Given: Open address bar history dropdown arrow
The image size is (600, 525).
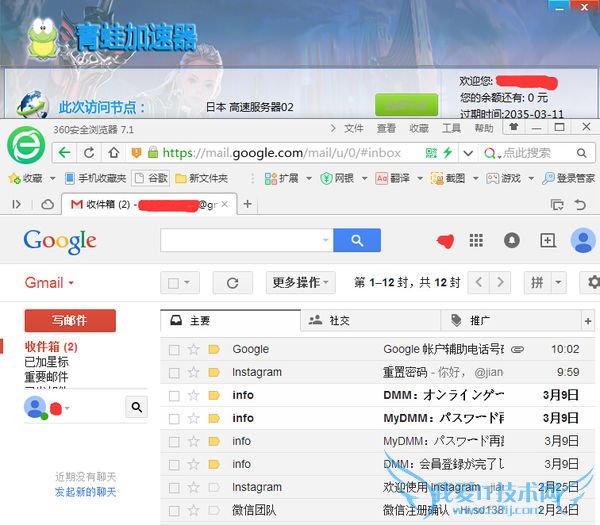Looking at the screenshot, I should coord(468,153).
